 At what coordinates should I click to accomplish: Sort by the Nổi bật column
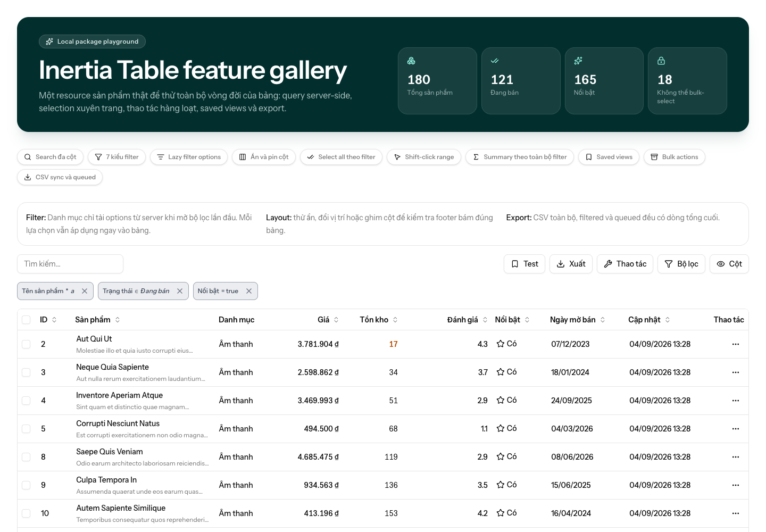[x=512, y=320]
